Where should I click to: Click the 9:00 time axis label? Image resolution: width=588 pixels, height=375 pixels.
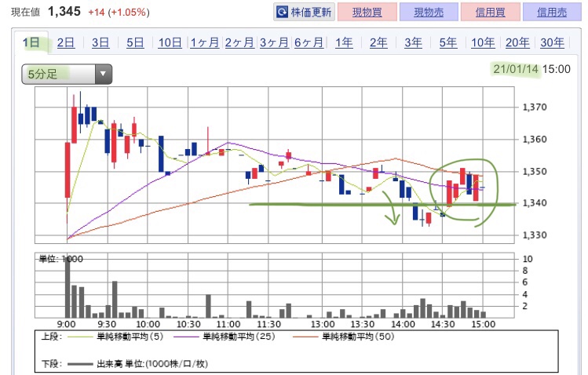(x=67, y=324)
